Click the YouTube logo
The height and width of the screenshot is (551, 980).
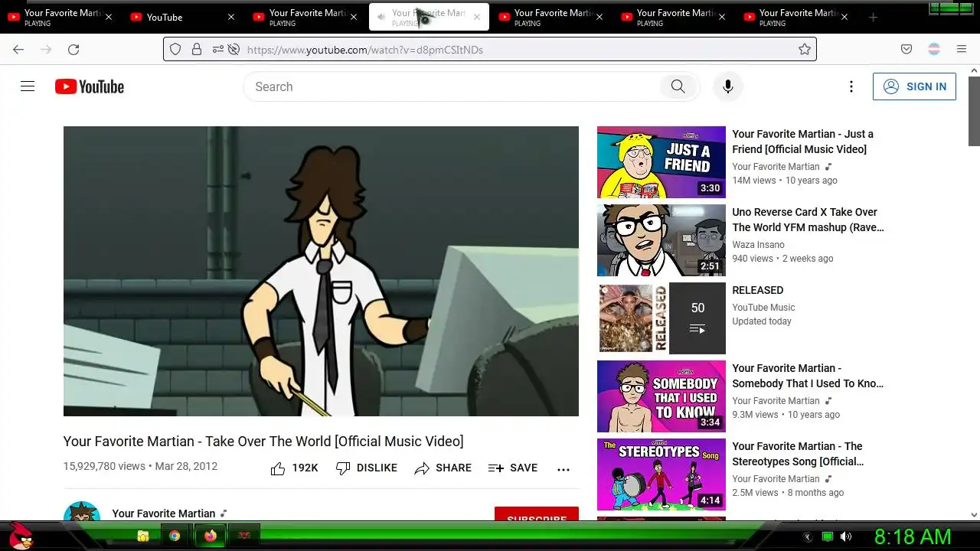(x=90, y=86)
